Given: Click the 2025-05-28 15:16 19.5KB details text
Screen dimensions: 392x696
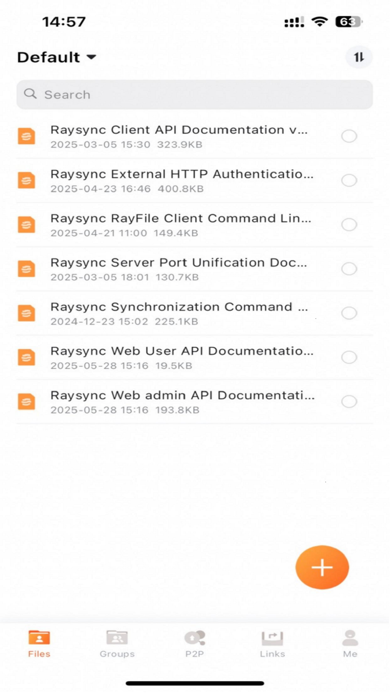Looking at the screenshot, I should point(121,366).
